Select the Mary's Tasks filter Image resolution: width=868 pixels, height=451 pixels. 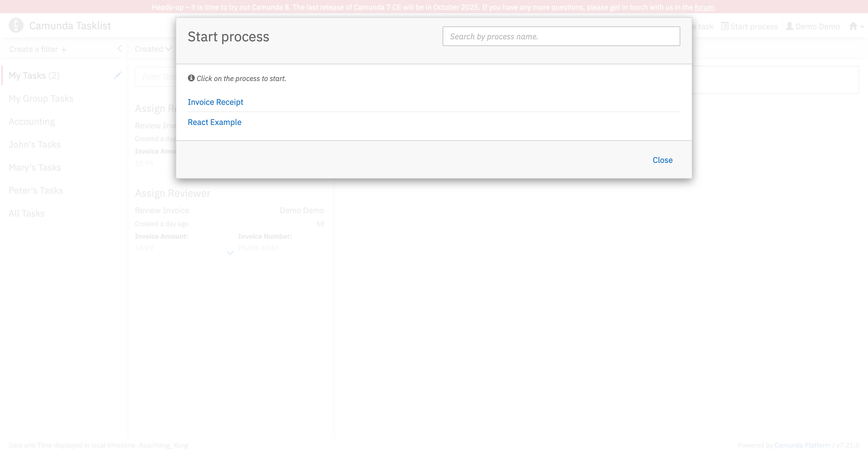tap(35, 167)
